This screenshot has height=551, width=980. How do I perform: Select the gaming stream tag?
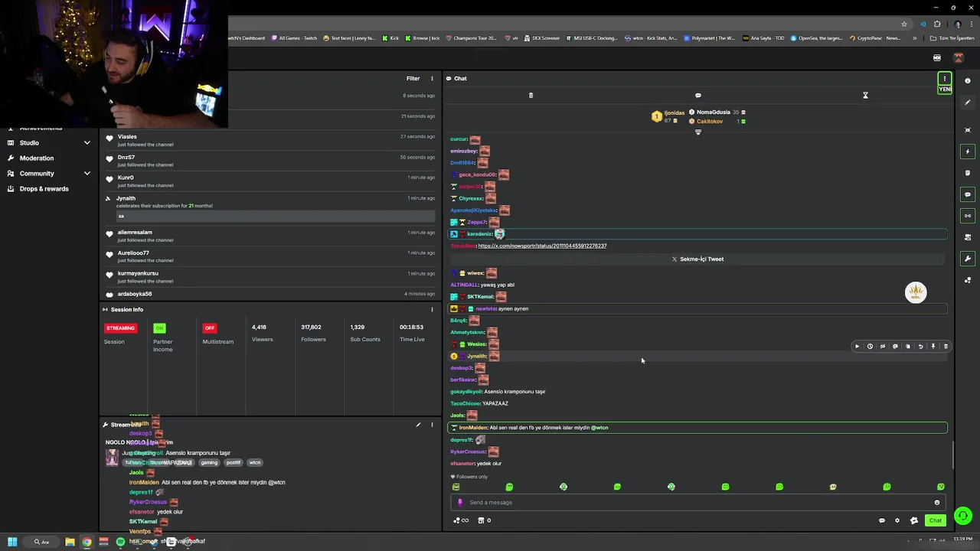pyautogui.click(x=209, y=462)
